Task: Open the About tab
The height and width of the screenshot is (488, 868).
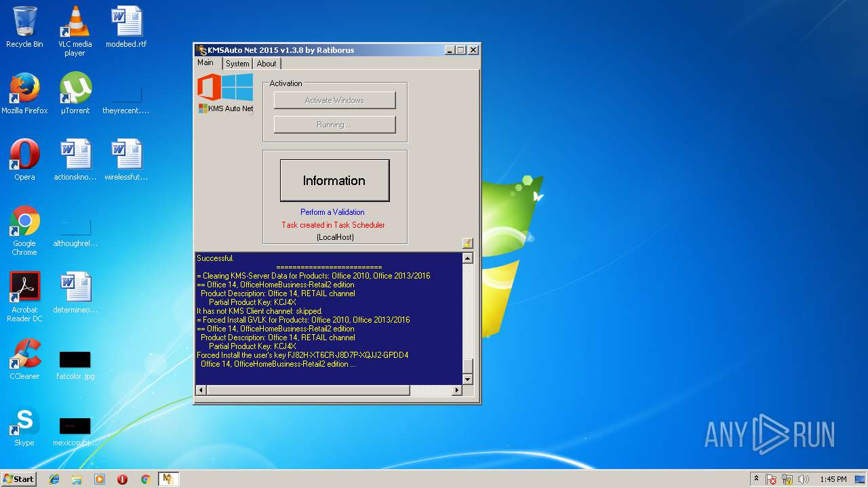Action: [x=267, y=64]
